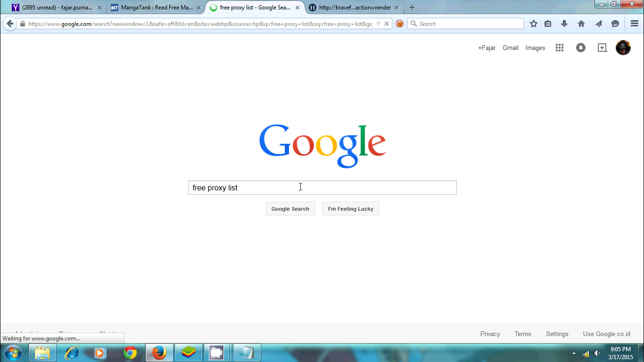Close the MangaTank tab
This screenshot has width=644, height=362.
198,8
